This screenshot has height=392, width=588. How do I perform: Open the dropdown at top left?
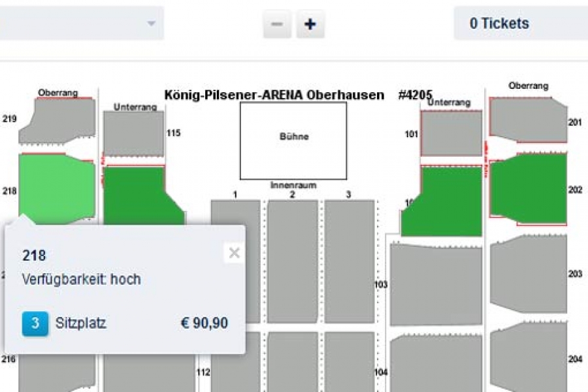pyautogui.click(x=82, y=24)
